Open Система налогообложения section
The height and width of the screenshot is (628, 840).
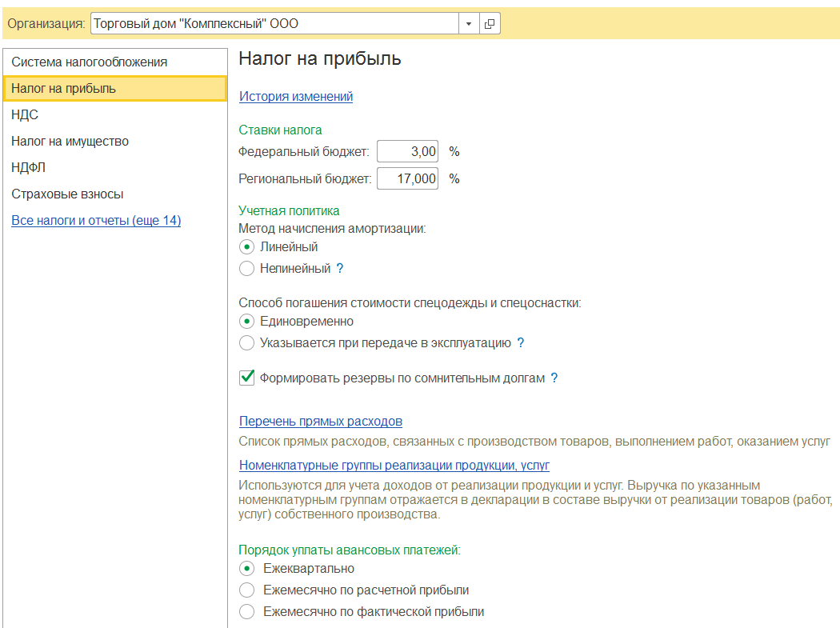(x=89, y=62)
